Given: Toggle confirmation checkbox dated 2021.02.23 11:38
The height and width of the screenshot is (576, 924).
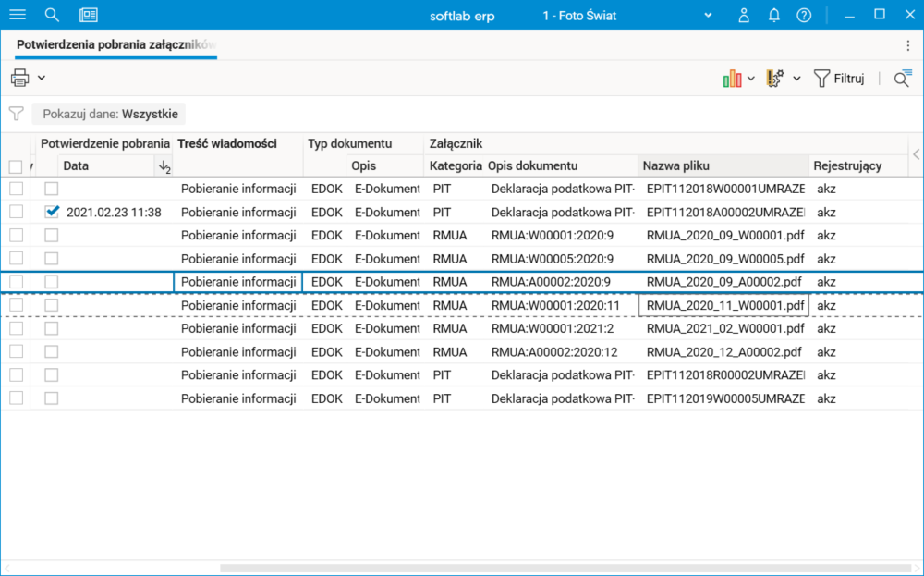Looking at the screenshot, I should click(52, 212).
